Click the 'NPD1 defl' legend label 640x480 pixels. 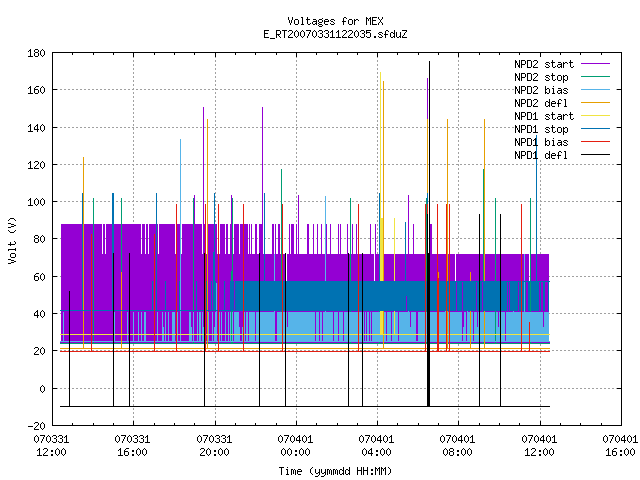541,155
